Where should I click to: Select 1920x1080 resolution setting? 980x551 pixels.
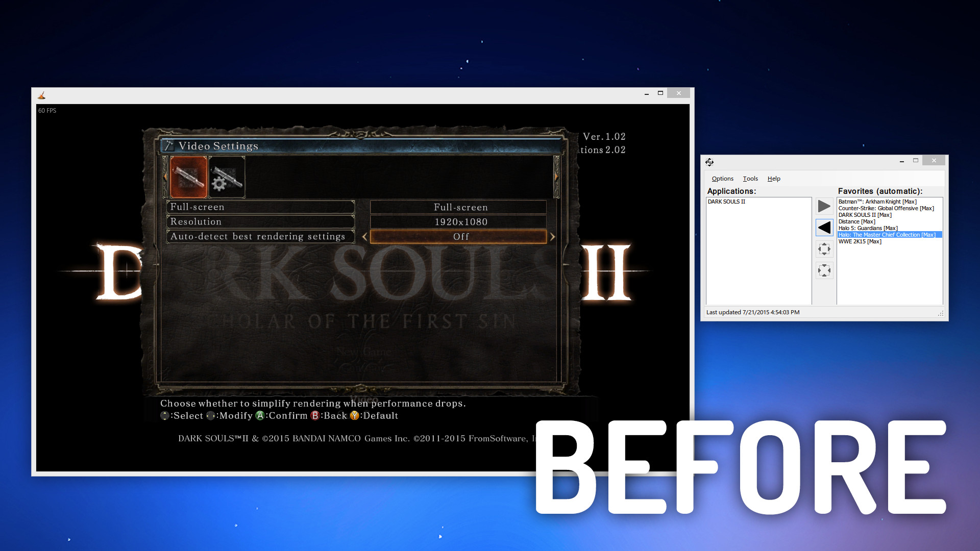(460, 221)
